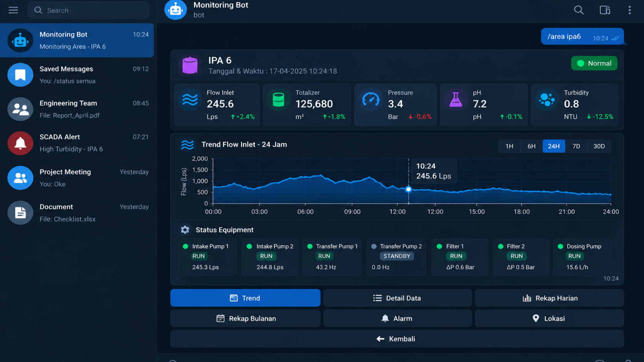Click the Status Equipment gear icon
Image resolution: width=644 pixels, height=362 pixels.
185,230
